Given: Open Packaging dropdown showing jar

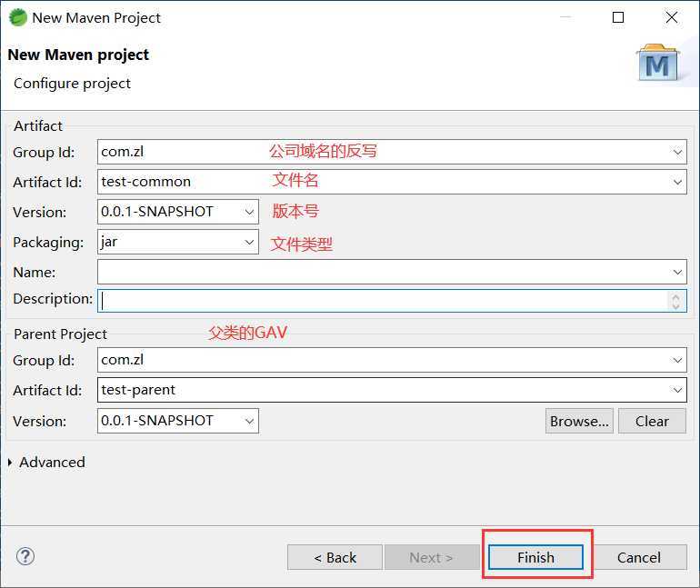Looking at the screenshot, I should tap(249, 243).
